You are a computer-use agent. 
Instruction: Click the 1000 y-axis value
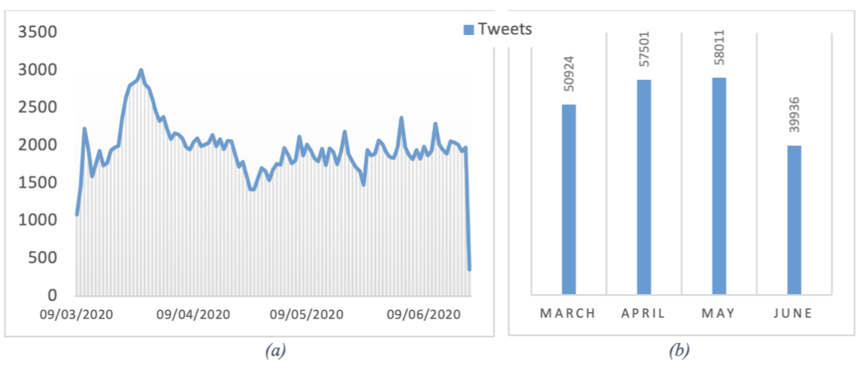coord(37,220)
